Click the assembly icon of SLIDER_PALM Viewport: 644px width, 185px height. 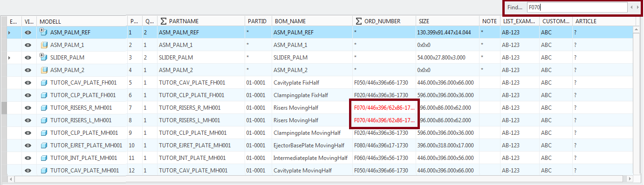(x=44, y=57)
